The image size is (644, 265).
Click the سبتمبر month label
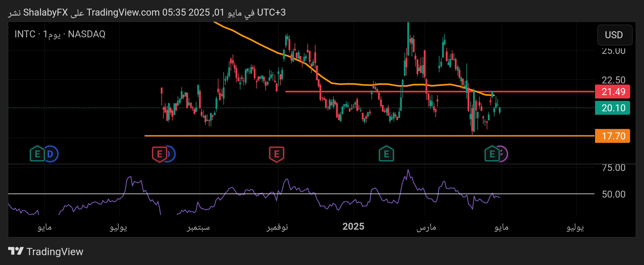coord(198,227)
